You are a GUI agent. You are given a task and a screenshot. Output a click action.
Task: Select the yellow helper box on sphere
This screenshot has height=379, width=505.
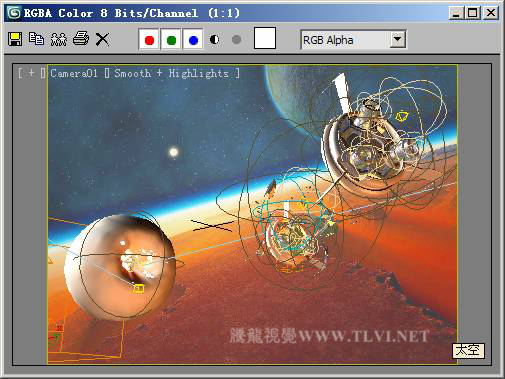pyautogui.click(x=139, y=288)
